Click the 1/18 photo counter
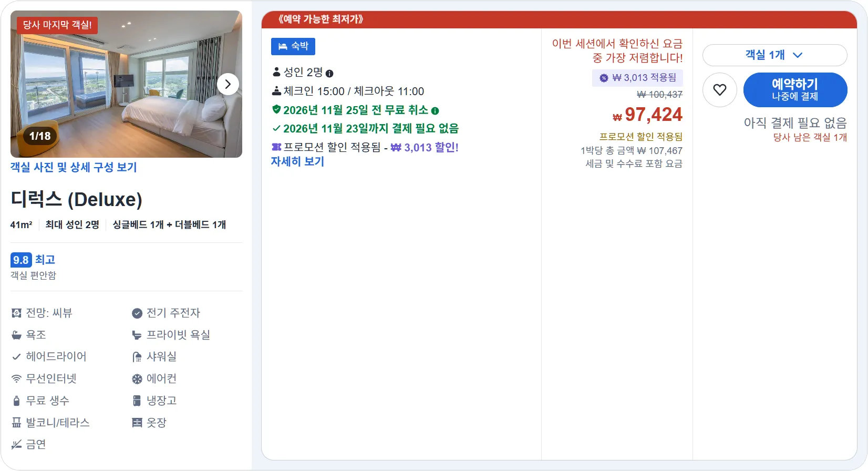 40,136
